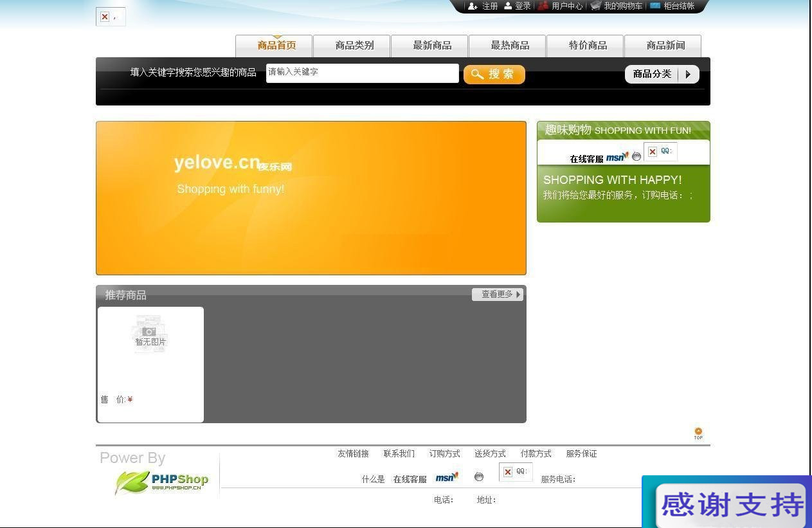
Task: Click the PHPShop logo in the footer
Action: 162,481
